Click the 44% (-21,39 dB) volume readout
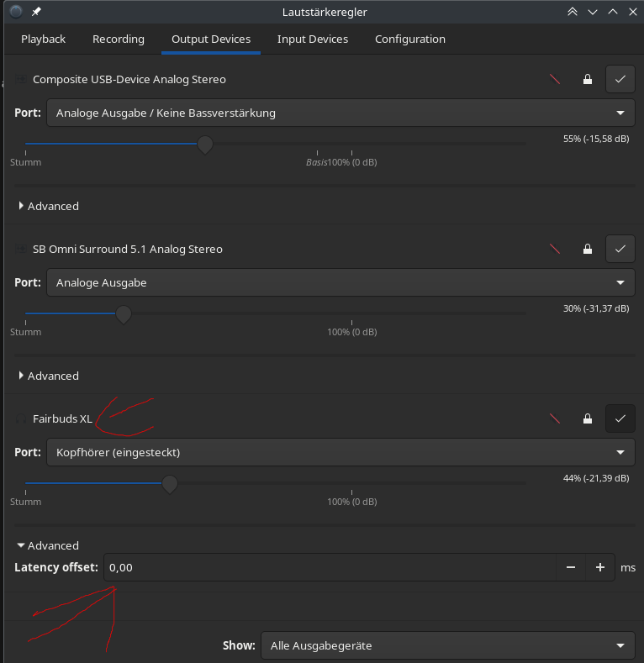Viewport: 644px width, 663px height. (596, 478)
